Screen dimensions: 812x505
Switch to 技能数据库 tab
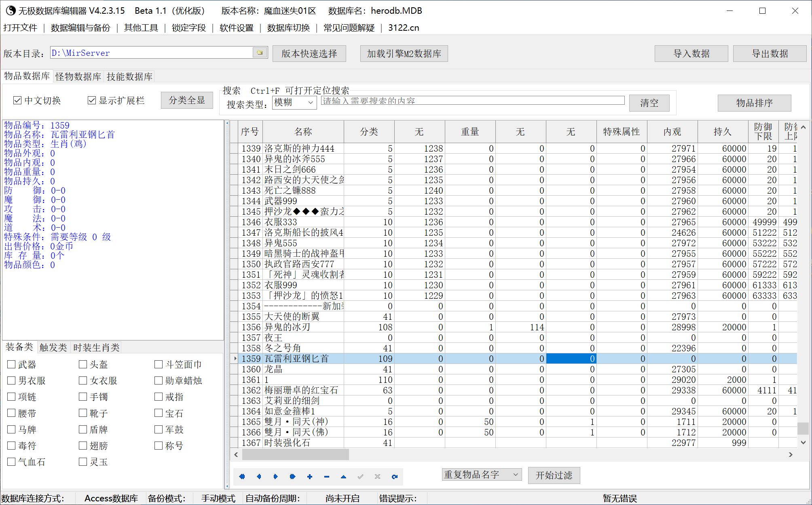(x=129, y=76)
